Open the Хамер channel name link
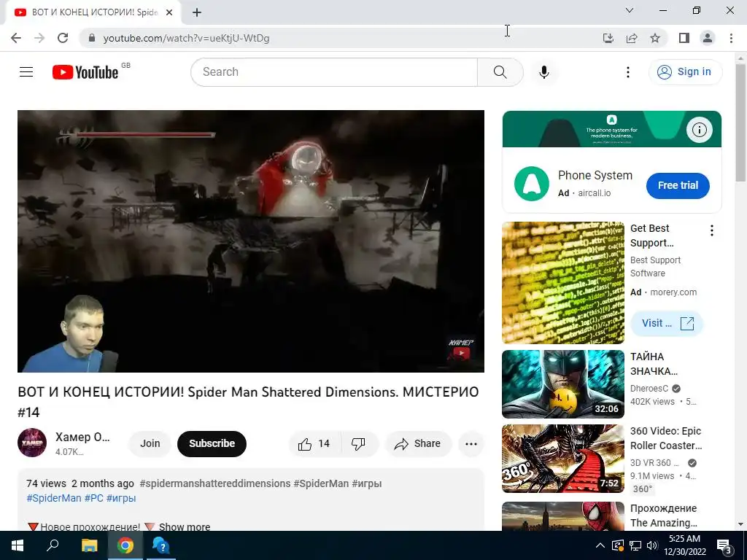 pyautogui.click(x=82, y=437)
